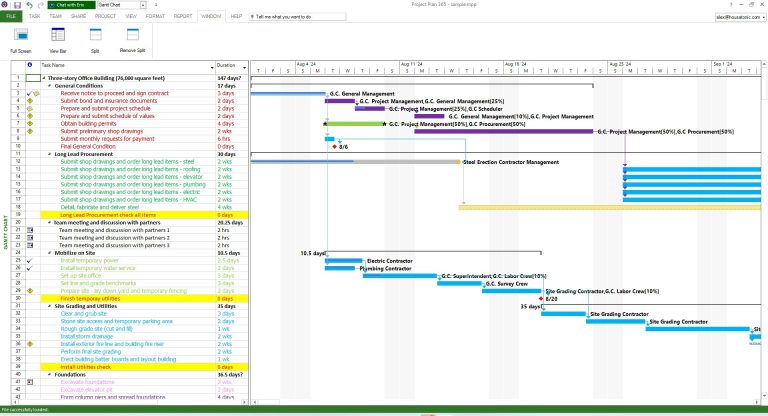This screenshot has height=416, width=768.
Task: Select highlighted task 'Long Lead Procurement check all items'
Action: click(x=108, y=215)
